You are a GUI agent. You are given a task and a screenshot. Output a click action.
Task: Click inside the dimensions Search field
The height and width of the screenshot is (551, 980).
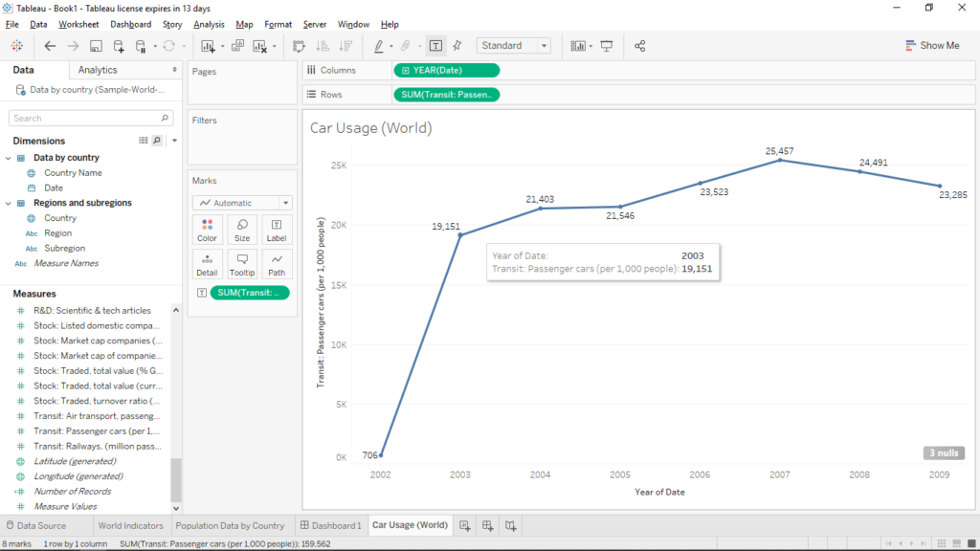[86, 117]
